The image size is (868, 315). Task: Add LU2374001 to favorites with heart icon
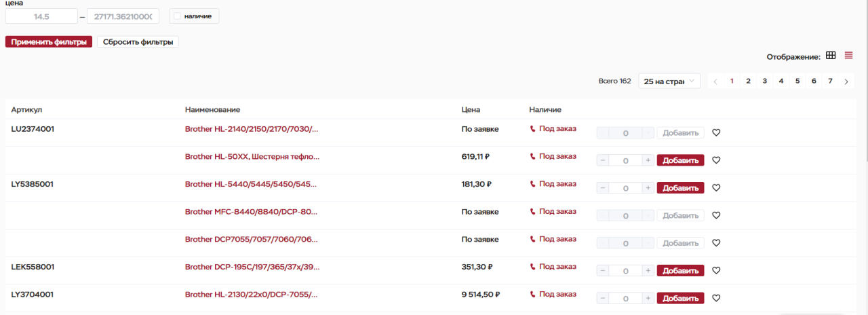pyautogui.click(x=716, y=133)
